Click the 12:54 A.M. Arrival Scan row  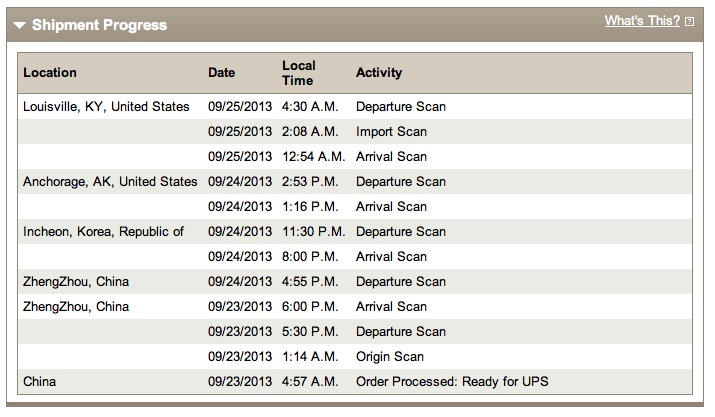(355, 157)
